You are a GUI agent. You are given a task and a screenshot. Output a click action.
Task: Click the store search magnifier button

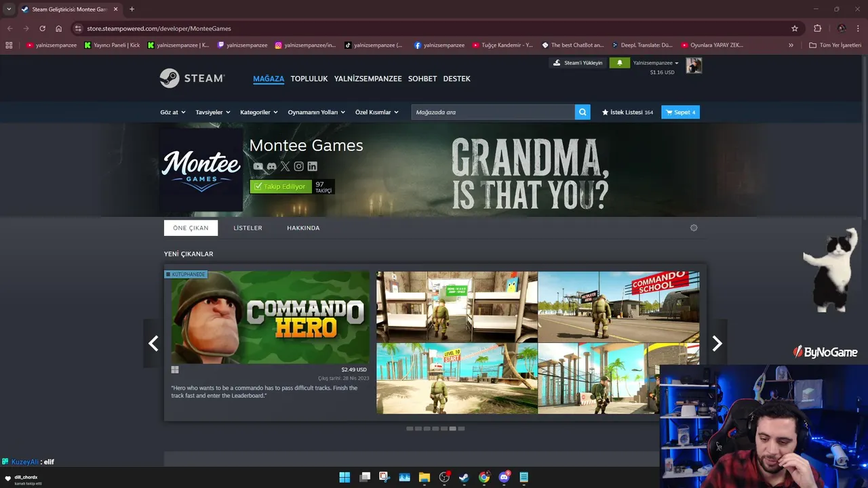(583, 112)
